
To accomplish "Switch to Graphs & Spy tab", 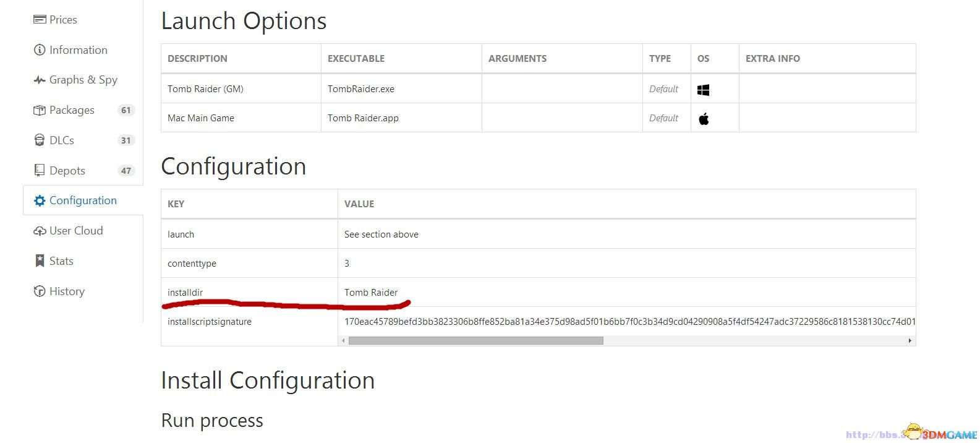I will pos(83,80).
